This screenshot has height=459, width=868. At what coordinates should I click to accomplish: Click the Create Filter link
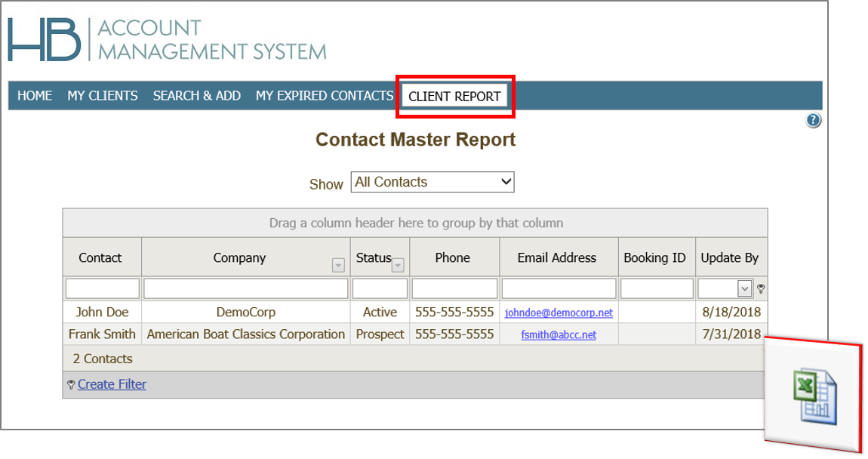tap(112, 384)
